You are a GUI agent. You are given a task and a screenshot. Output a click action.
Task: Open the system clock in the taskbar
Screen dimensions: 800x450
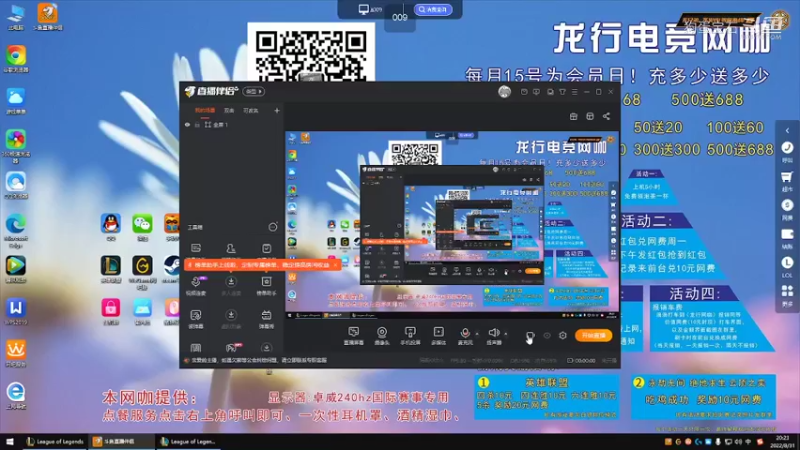[x=782, y=441]
